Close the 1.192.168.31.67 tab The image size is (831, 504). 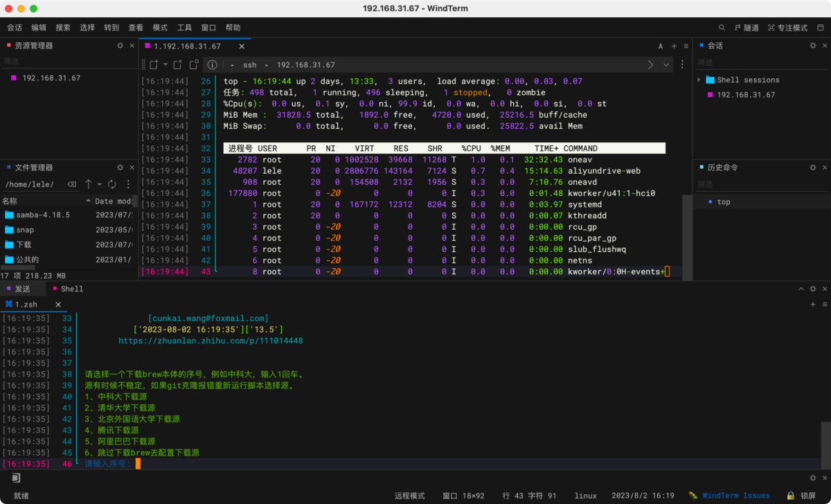(242, 46)
